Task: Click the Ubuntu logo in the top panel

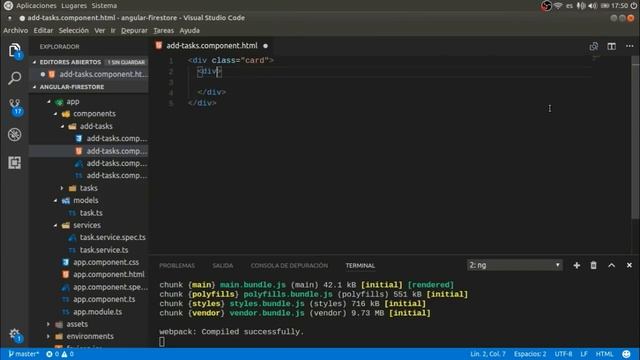Action: point(8,6)
